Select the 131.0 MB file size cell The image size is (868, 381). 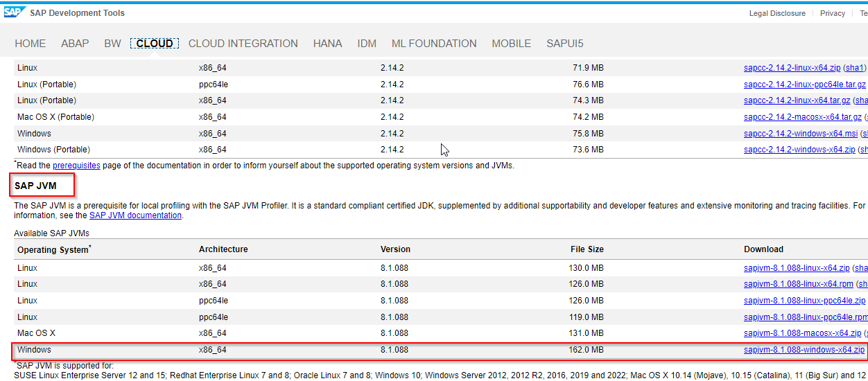[586, 333]
